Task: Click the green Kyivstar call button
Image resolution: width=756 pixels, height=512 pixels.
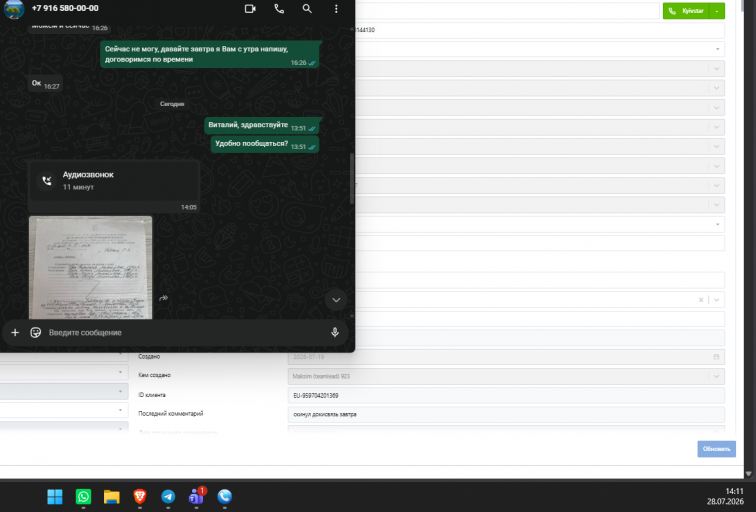Action: pos(687,11)
